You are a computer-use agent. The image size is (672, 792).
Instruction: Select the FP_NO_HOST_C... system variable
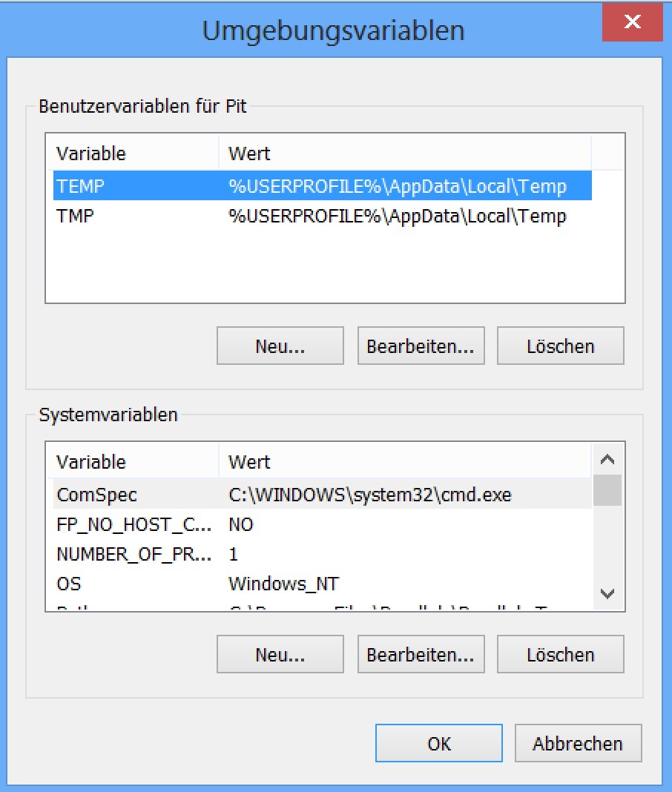(x=323, y=524)
